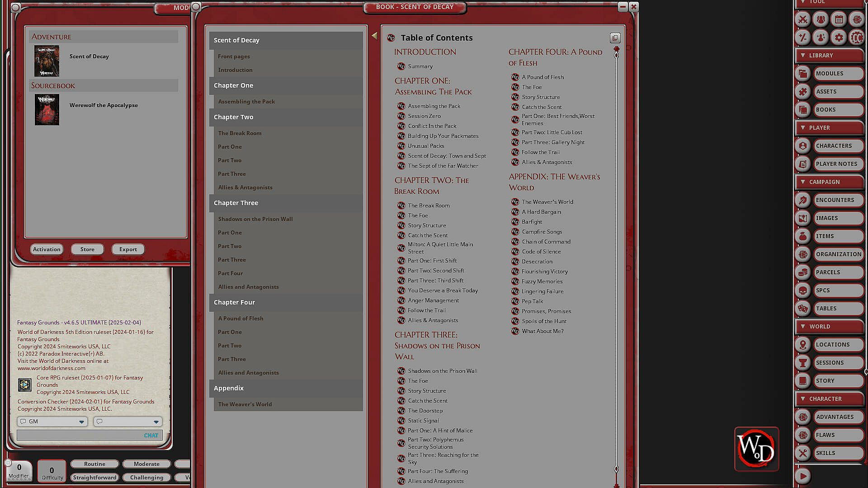Click the modifiers plus/minus icon
The image size is (868, 488).
(x=803, y=38)
